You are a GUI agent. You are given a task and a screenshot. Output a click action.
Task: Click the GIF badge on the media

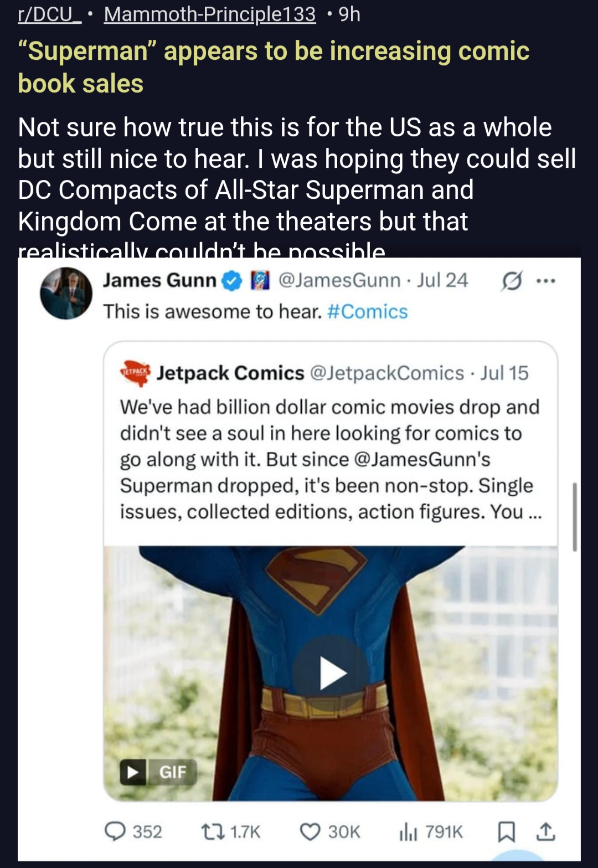(x=158, y=772)
